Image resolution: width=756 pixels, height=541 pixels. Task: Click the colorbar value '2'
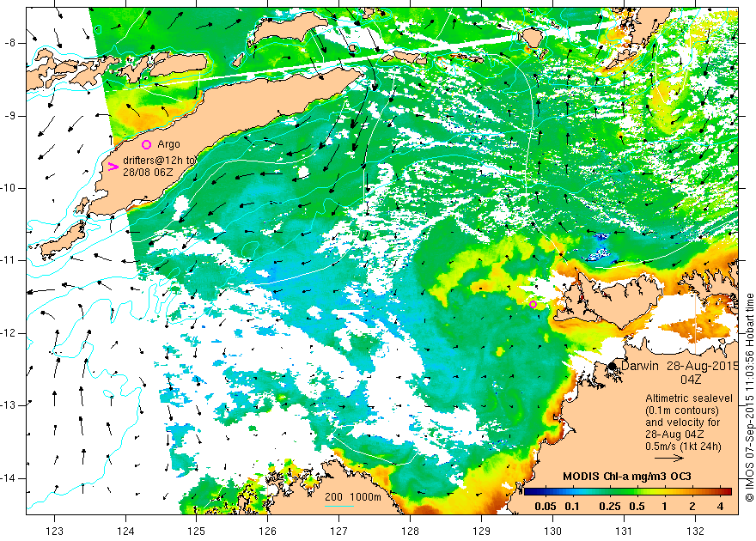coord(692,507)
